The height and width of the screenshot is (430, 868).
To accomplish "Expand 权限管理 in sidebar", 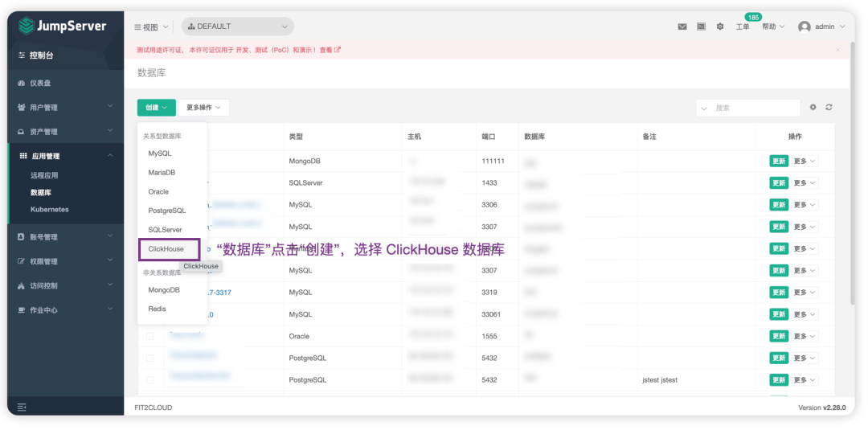I will coord(66,261).
